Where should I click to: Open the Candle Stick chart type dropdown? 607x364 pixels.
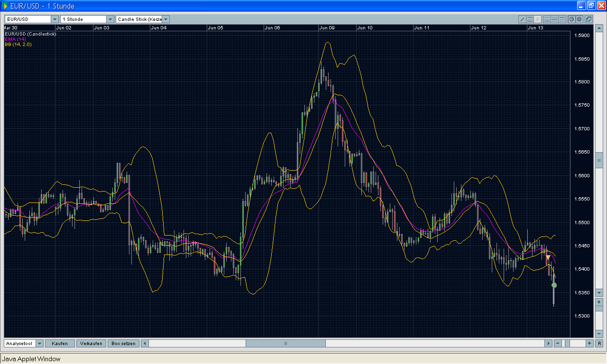(166, 19)
